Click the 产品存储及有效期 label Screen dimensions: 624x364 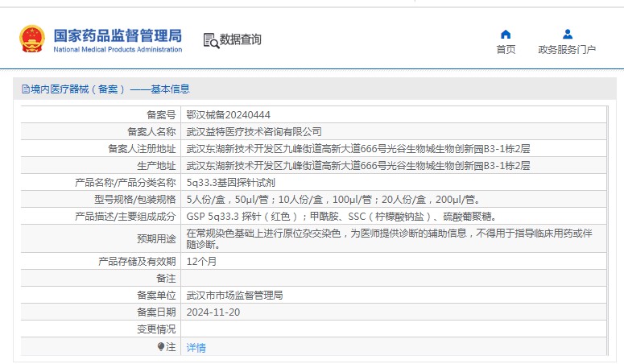[138, 261]
